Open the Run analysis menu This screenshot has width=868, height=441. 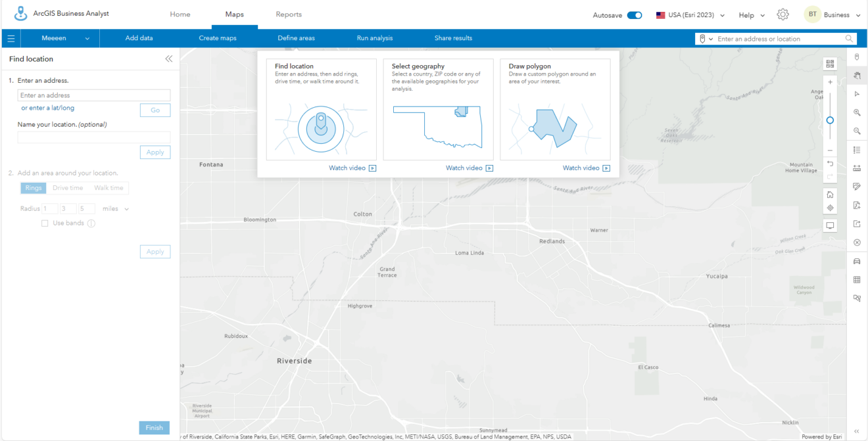(x=375, y=38)
